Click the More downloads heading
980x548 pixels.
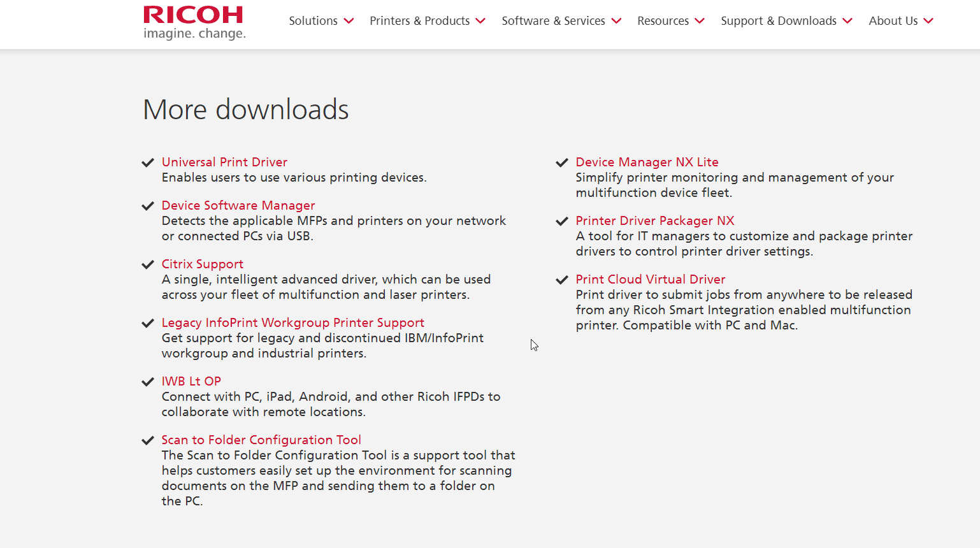pos(245,110)
